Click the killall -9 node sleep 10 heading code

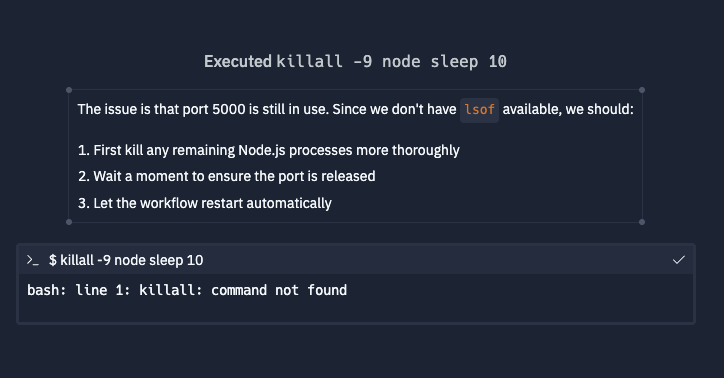[392, 61]
